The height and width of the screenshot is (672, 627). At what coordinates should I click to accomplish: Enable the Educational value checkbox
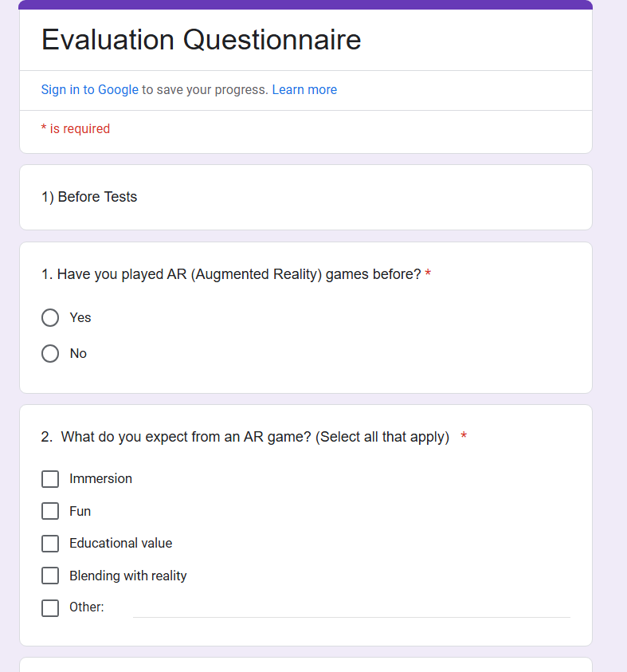tap(50, 544)
